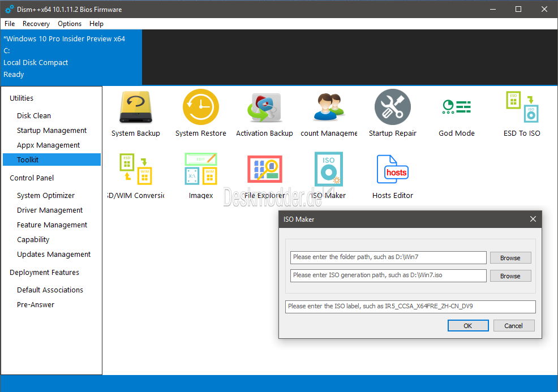This screenshot has height=392, width=558.
Task: Click the folder path input field
Action: (x=388, y=257)
